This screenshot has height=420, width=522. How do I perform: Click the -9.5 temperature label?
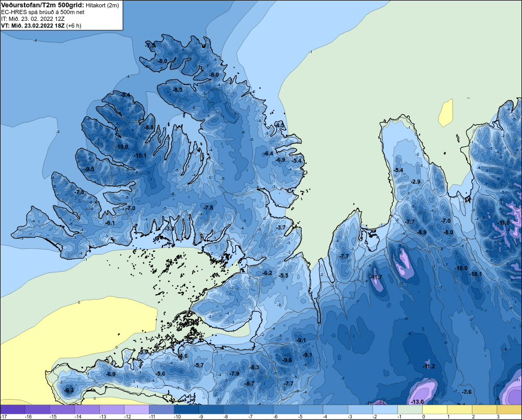pos(89,169)
